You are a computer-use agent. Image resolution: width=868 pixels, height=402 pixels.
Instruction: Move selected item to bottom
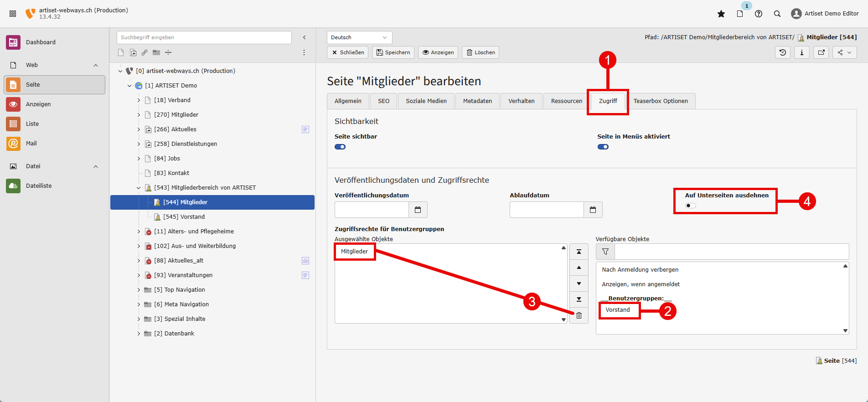pos(579,299)
